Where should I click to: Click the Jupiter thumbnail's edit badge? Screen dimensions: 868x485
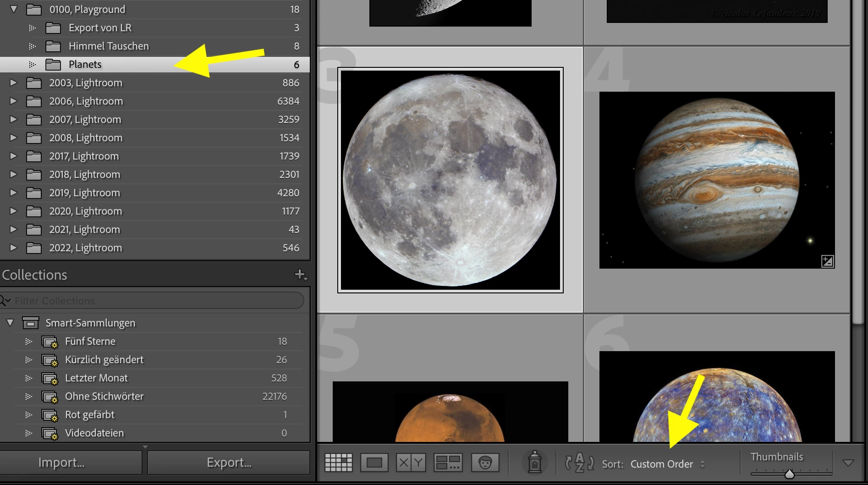827,261
